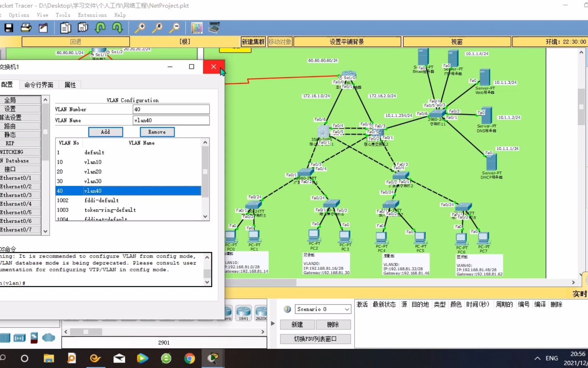Open the Help menu
The image size is (588, 368).
(120, 15)
